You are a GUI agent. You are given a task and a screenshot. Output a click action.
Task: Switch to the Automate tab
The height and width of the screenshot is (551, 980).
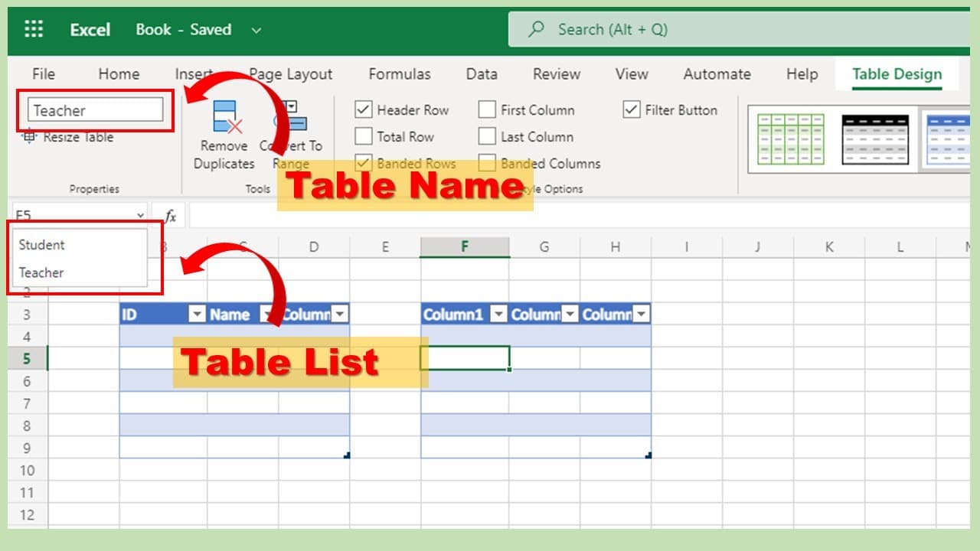717,74
